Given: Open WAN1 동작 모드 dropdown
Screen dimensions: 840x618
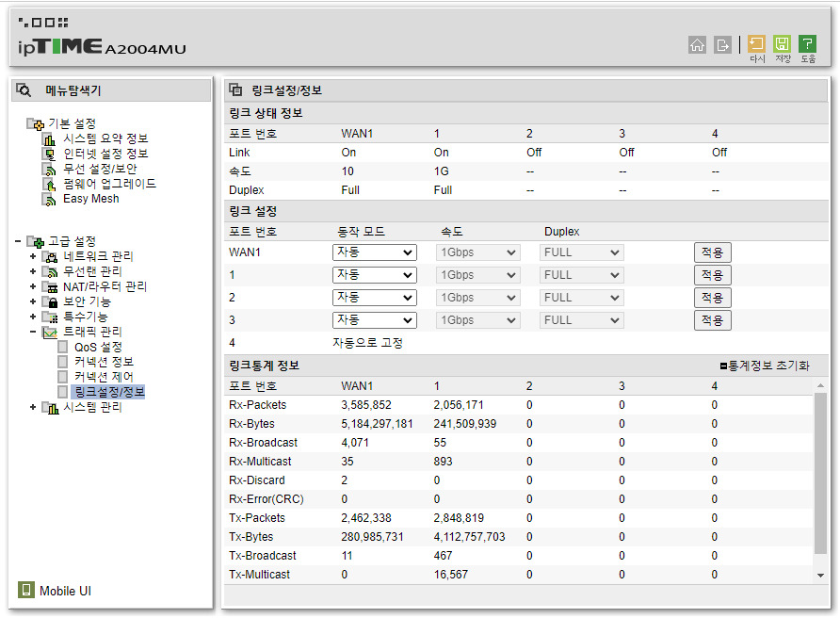Looking at the screenshot, I should tap(375, 252).
